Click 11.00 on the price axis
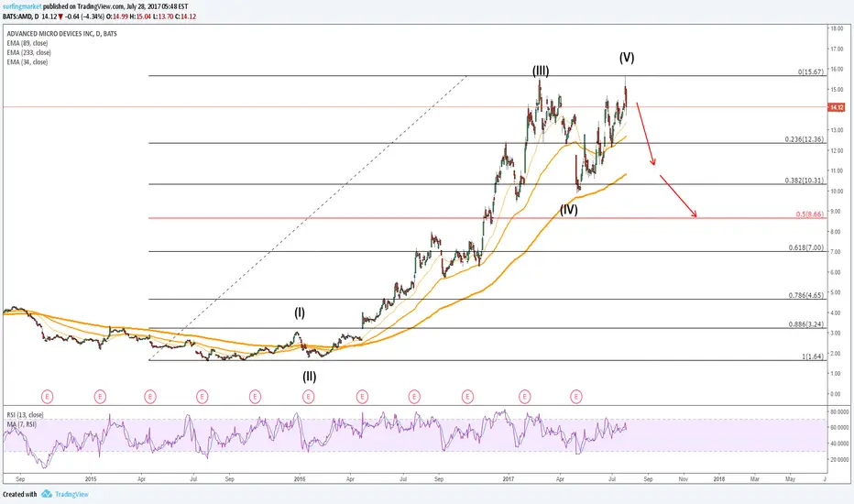The height and width of the screenshot is (504, 854). (837, 171)
